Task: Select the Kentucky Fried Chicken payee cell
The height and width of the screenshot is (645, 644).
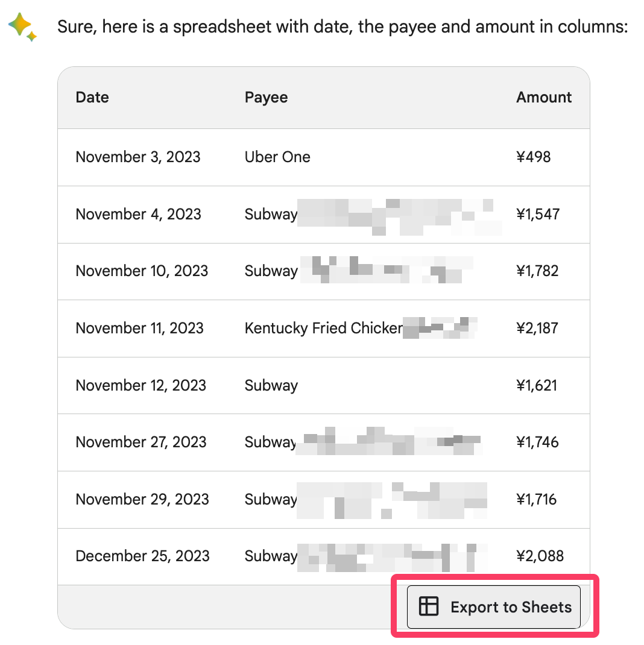Action: tap(323, 329)
